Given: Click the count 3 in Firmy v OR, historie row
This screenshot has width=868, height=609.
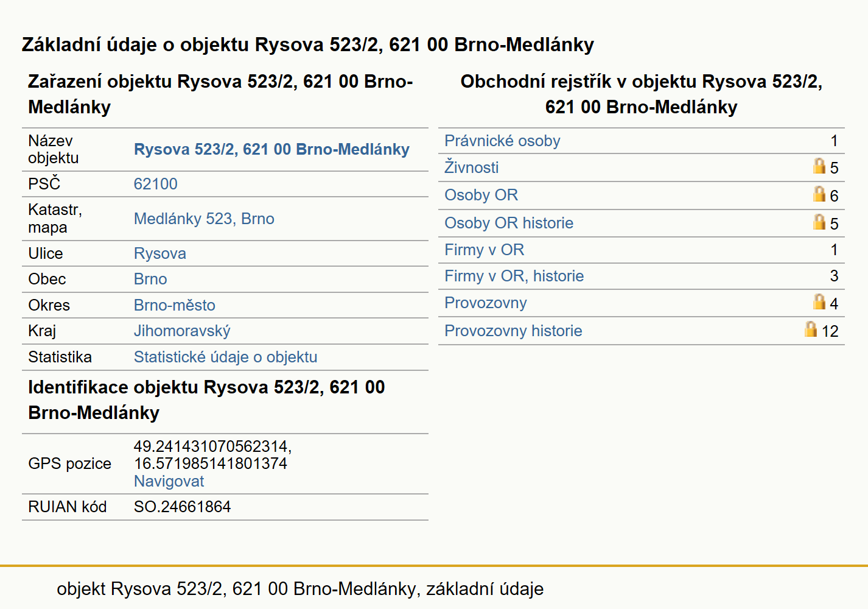Looking at the screenshot, I should point(834,276).
